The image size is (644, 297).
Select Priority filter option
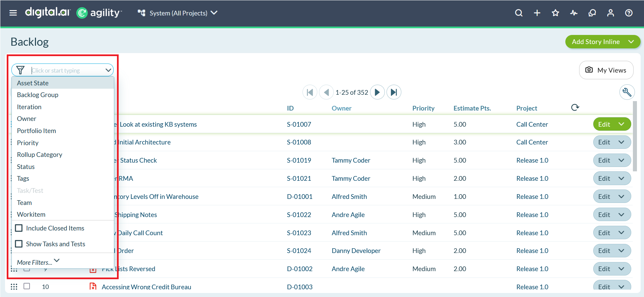coord(63,143)
